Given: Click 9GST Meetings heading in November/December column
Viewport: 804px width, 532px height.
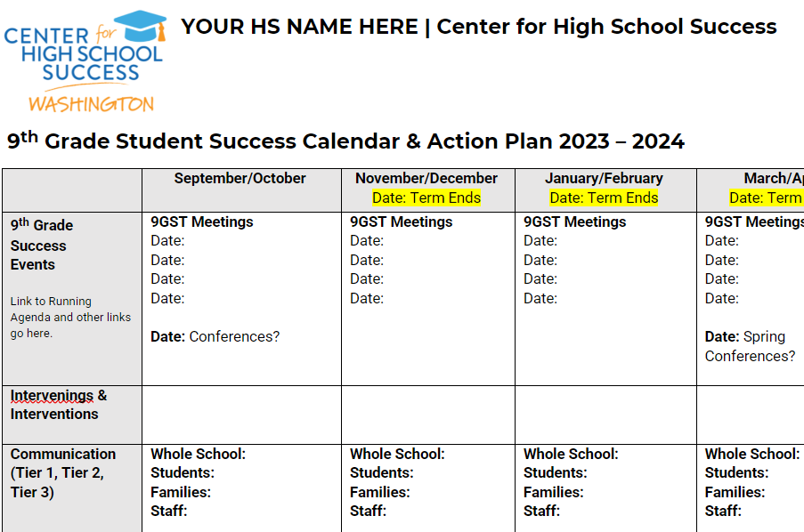Looking at the screenshot, I should [x=402, y=222].
